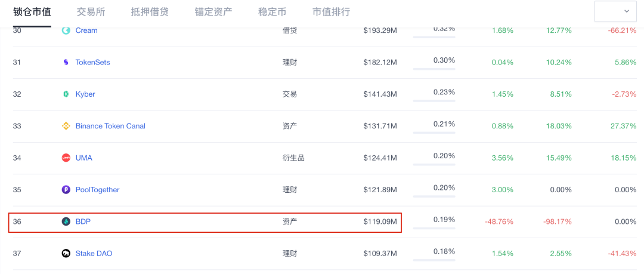Click the PoolTogether purple logo icon

66,190
